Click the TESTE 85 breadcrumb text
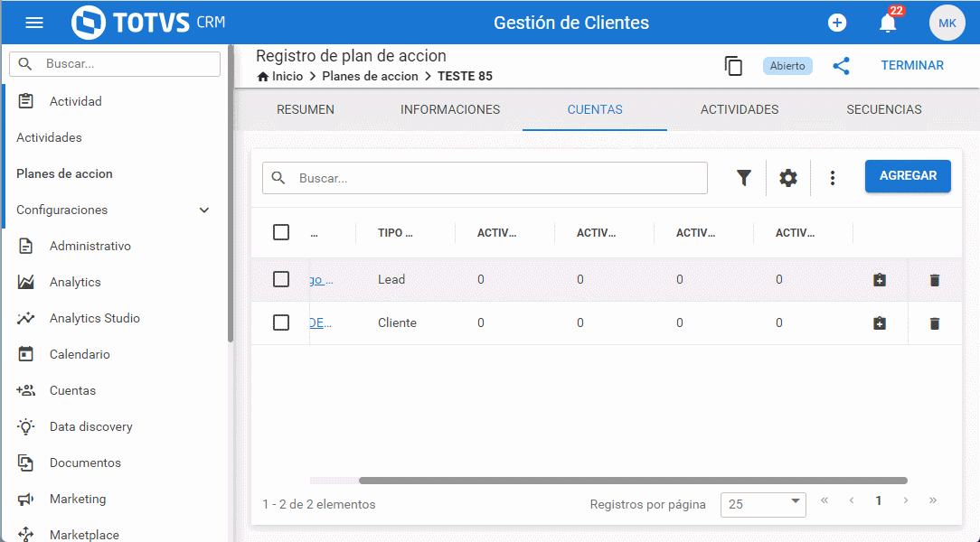This screenshot has height=542, width=980. [x=465, y=76]
